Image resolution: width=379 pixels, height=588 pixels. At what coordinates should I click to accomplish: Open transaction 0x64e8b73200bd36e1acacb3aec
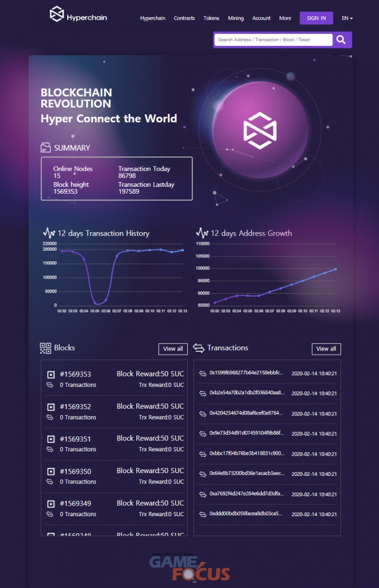[247, 473]
